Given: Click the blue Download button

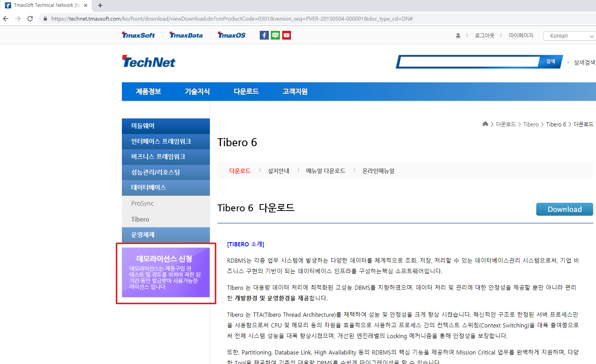Looking at the screenshot, I should (564, 209).
